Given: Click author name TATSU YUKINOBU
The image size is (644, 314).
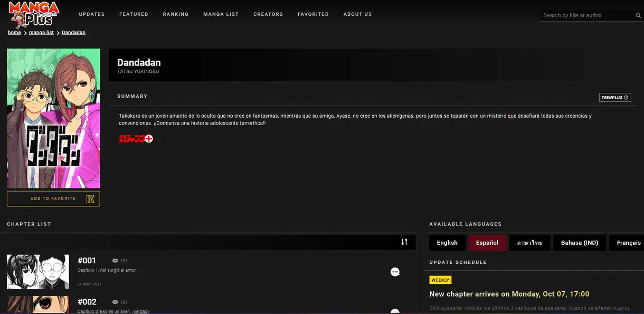Looking at the screenshot, I should [138, 71].
